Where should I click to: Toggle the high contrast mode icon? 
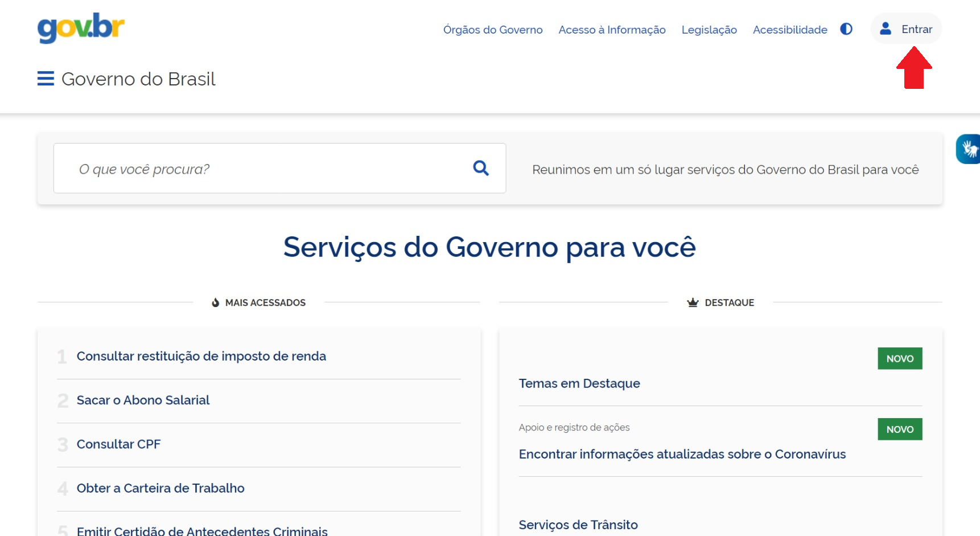pyautogui.click(x=846, y=29)
